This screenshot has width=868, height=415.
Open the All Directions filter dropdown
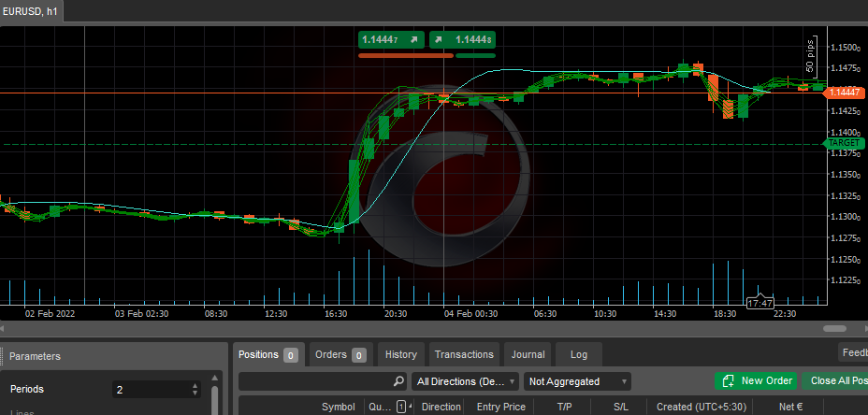pos(465,381)
